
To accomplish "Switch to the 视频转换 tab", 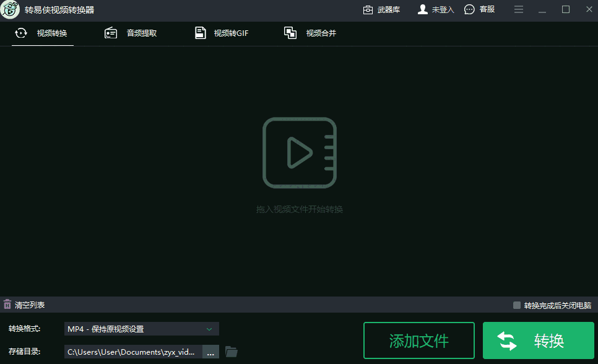I will [42, 33].
